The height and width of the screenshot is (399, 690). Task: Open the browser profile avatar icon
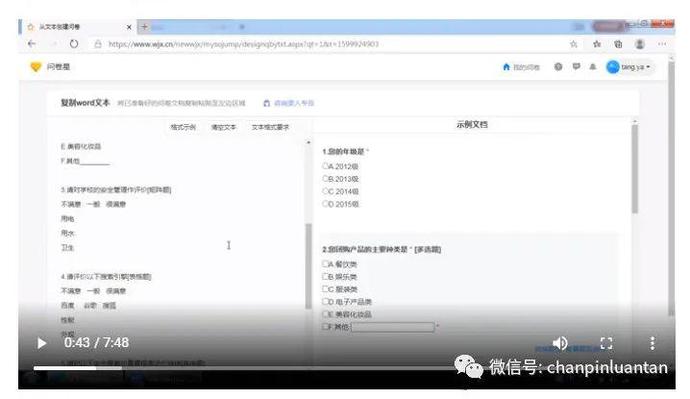pyautogui.click(x=640, y=44)
